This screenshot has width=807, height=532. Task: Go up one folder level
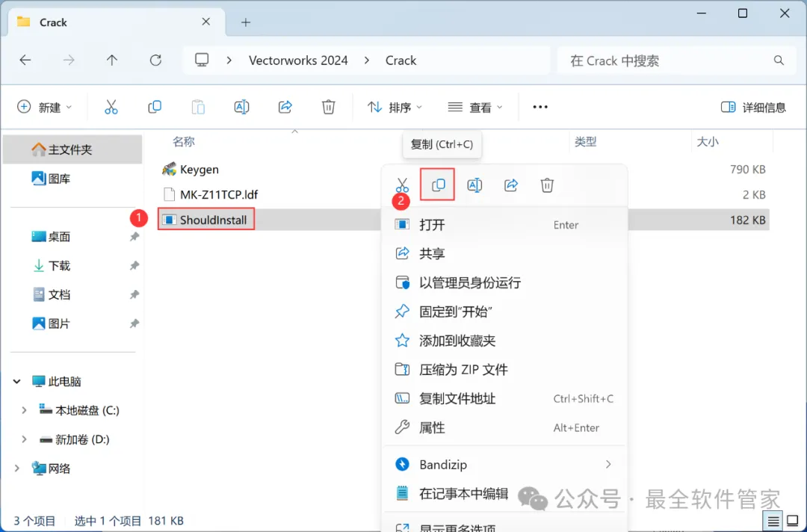(111, 61)
